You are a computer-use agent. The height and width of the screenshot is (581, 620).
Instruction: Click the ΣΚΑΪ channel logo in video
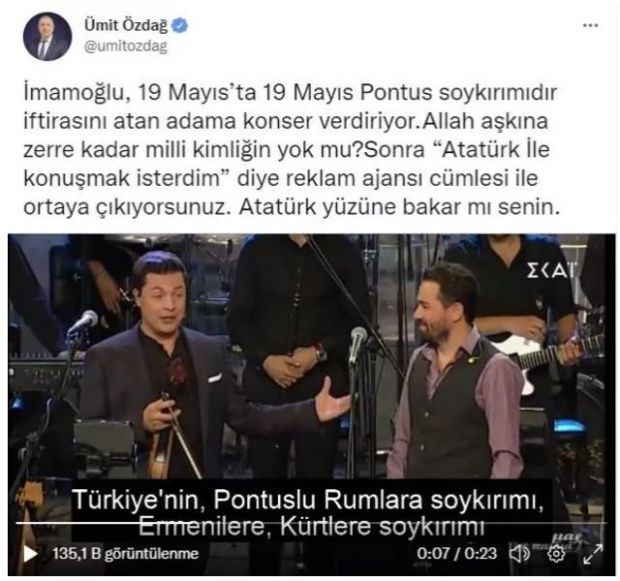pos(551,270)
